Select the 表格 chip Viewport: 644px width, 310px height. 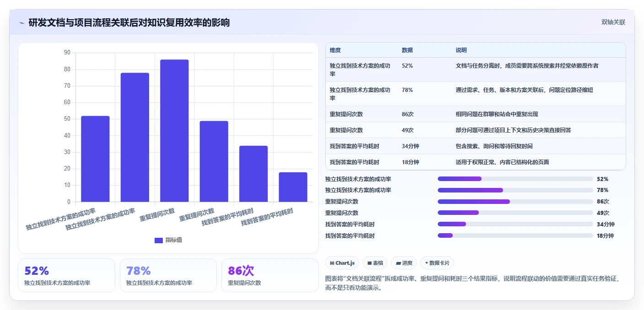coord(375,263)
